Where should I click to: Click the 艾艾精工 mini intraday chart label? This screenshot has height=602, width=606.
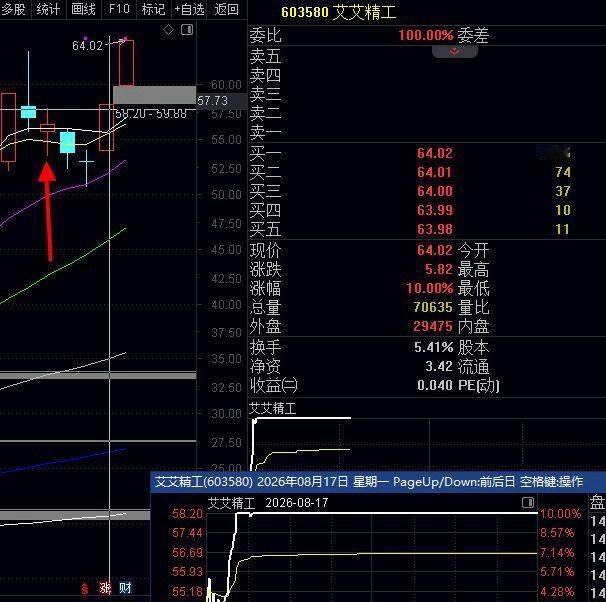pos(272,408)
